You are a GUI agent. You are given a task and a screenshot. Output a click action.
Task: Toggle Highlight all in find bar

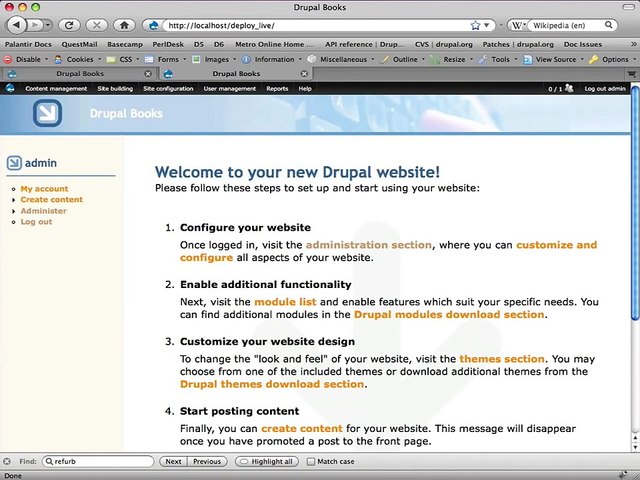click(x=267, y=461)
